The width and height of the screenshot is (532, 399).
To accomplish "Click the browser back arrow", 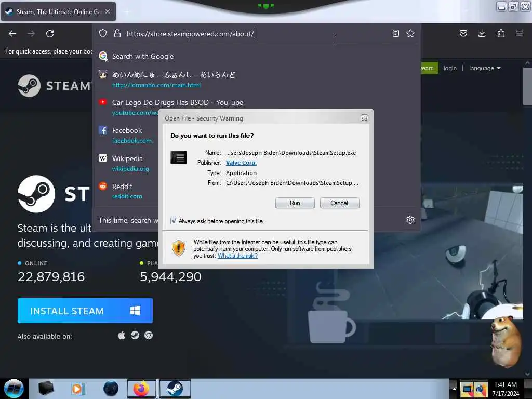I will [12, 34].
